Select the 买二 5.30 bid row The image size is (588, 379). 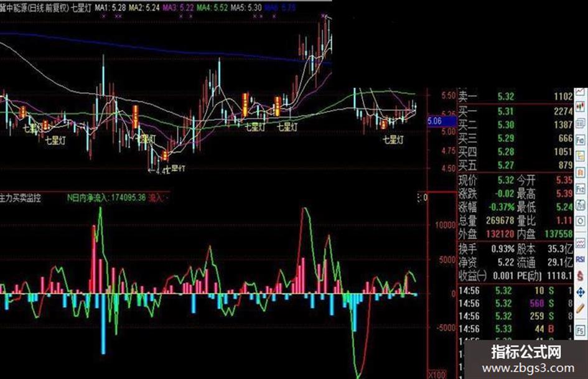point(516,124)
